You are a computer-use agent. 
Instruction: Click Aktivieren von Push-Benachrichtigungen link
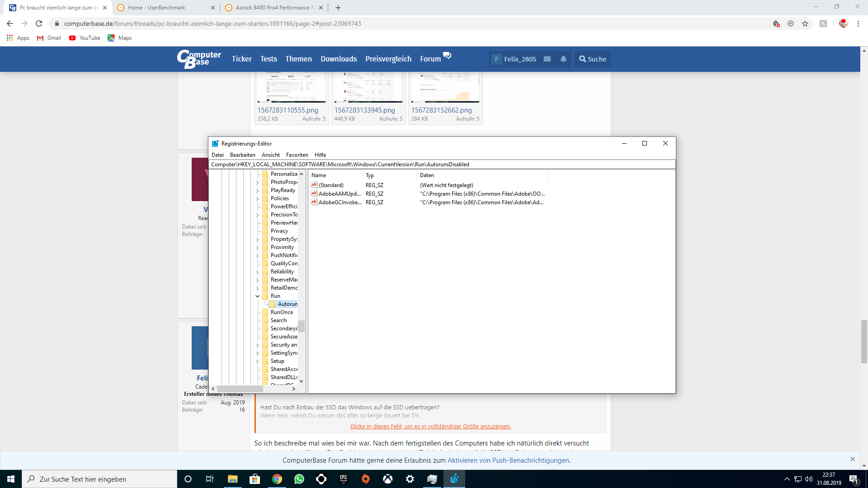pyautogui.click(x=509, y=460)
